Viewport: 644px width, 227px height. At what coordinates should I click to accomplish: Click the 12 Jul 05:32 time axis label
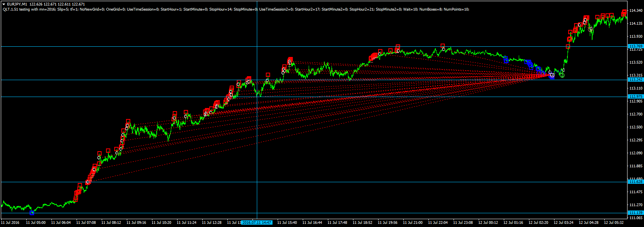click(614, 223)
